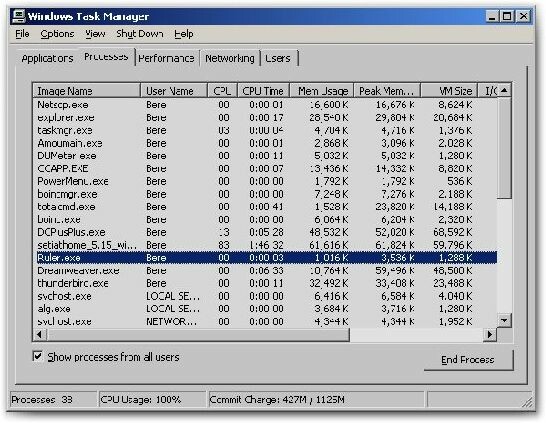Image resolution: width=546 pixels, height=423 pixels.
Task: Click the 52,020 K peak memory value
Action: point(395,232)
